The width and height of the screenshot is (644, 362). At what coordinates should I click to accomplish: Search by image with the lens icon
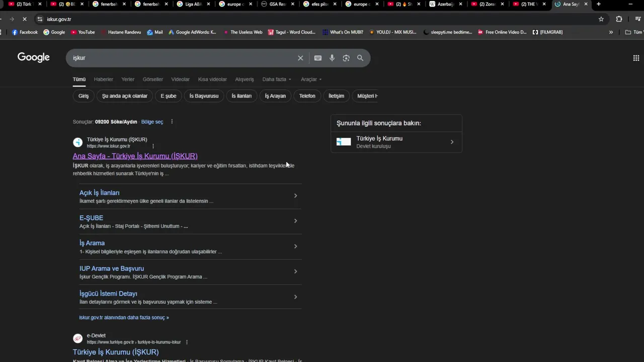click(346, 58)
